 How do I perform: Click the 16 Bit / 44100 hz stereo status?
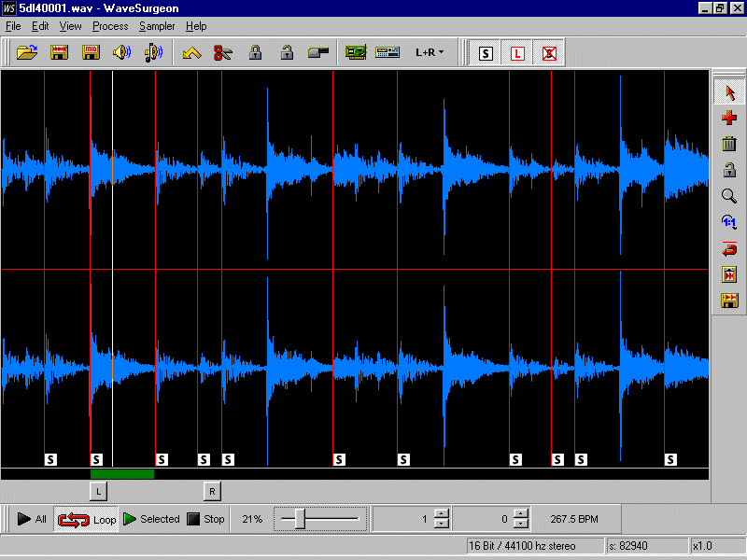coord(535,546)
